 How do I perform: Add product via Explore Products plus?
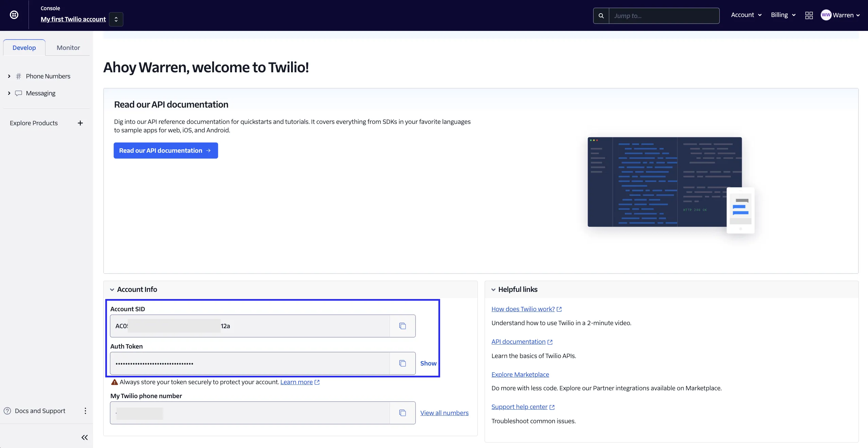(x=80, y=123)
